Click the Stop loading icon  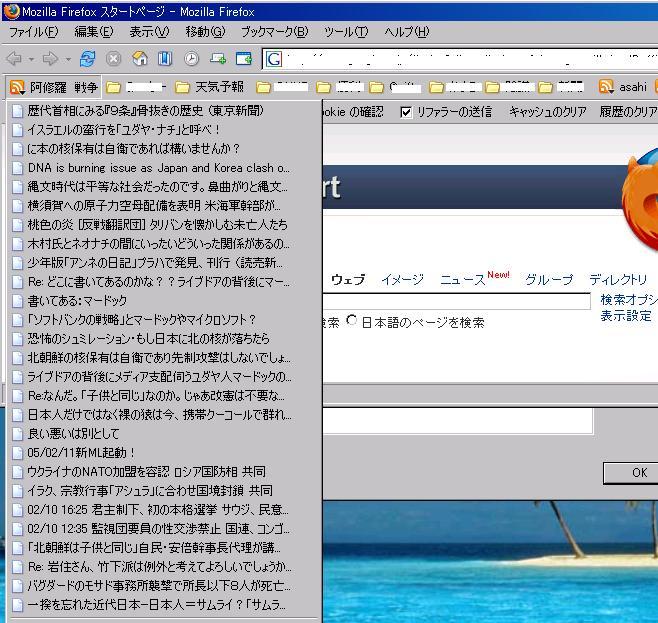113,59
